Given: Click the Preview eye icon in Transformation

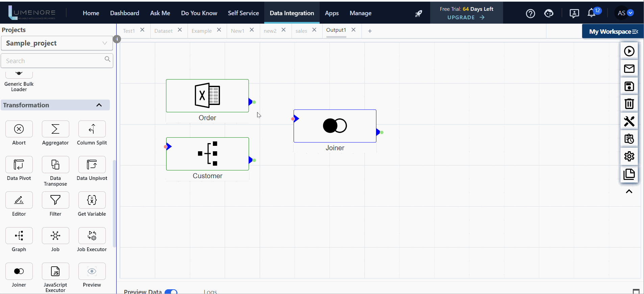Looking at the screenshot, I should click(x=92, y=271).
